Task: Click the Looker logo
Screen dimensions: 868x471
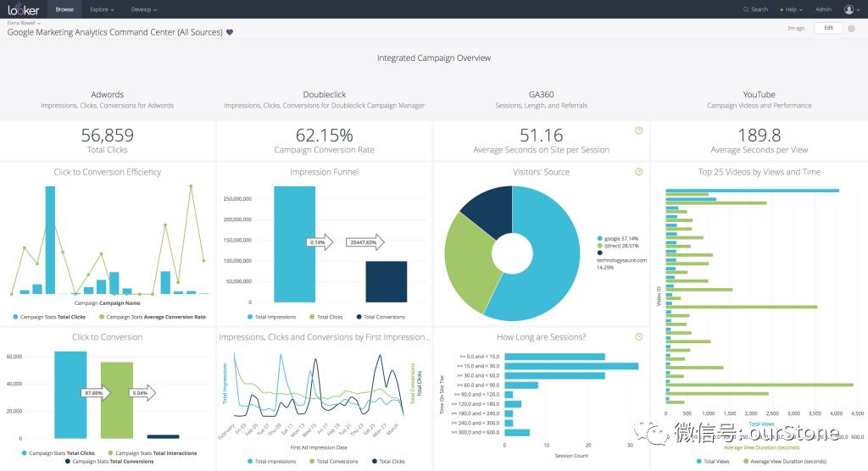Action: pyautogui.click(x=23, y=9)
